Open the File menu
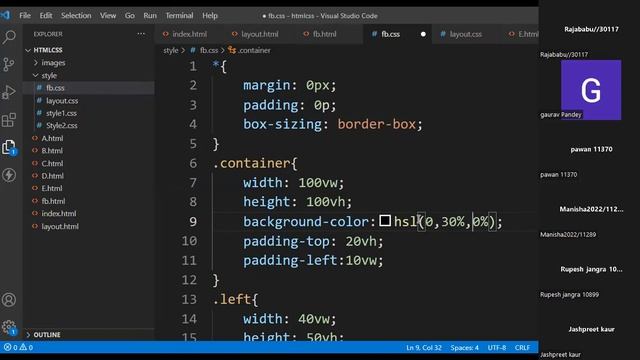This screenshot has width=640, height=360. pyautogui.click(x=25, y=16)
